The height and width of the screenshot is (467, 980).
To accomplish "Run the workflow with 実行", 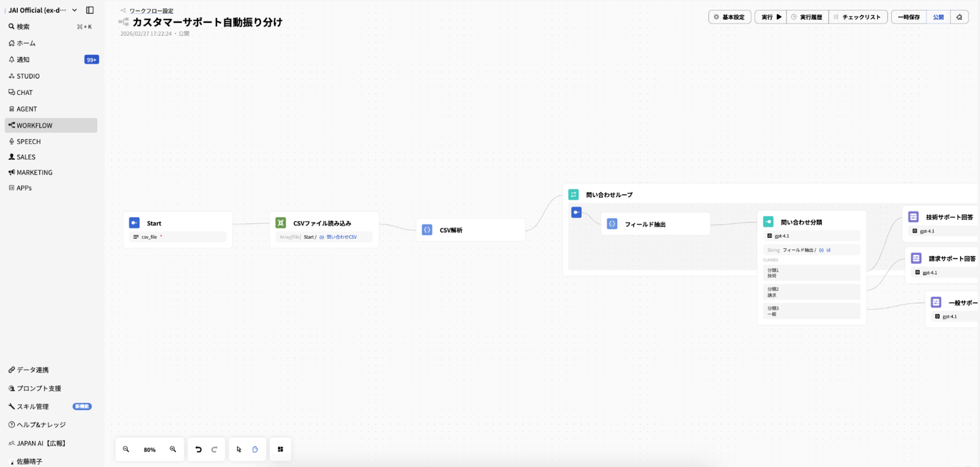I will point(771,17).
